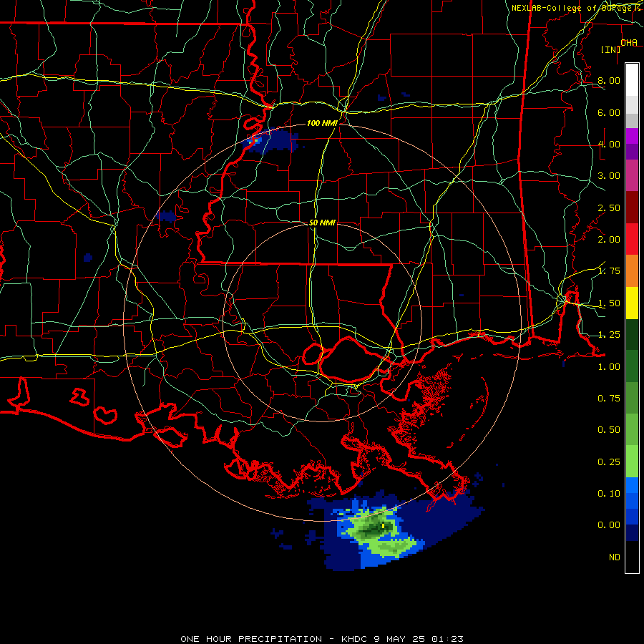This screenshot has height=644, width=644.
Task: Click the navy swatch just below the 0.00 label
Action: 632,532
